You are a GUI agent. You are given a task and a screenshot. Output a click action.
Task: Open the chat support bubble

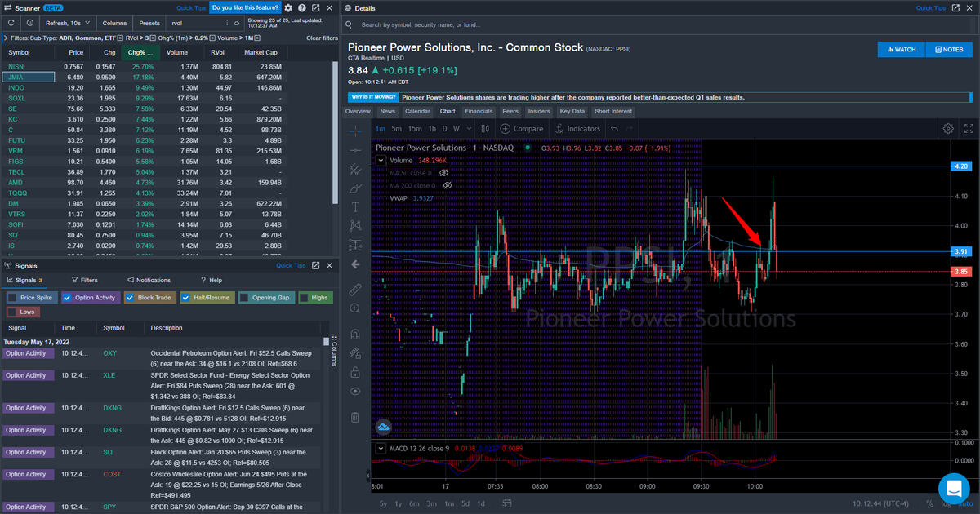[953, 488]
